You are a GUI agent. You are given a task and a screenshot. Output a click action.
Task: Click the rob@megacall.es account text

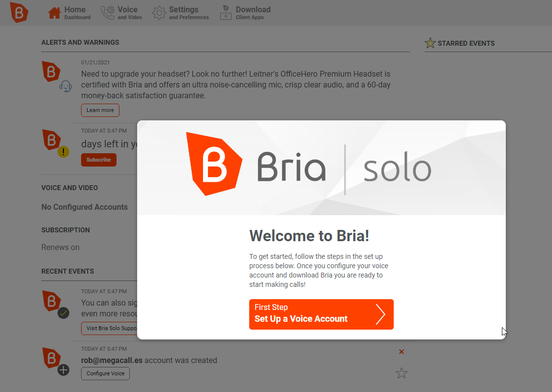[112, 361]
